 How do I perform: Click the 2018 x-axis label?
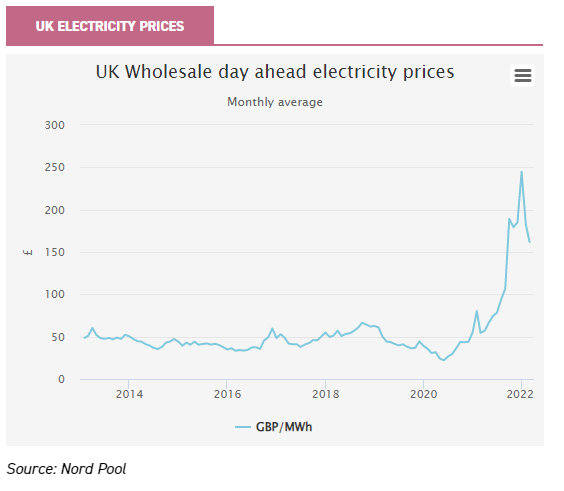(x=326, y=394)
